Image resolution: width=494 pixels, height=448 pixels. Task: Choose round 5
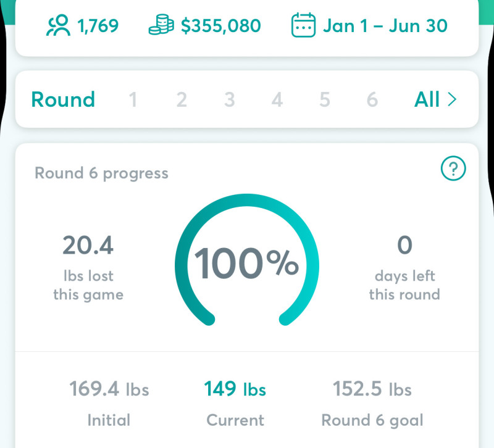325,100
